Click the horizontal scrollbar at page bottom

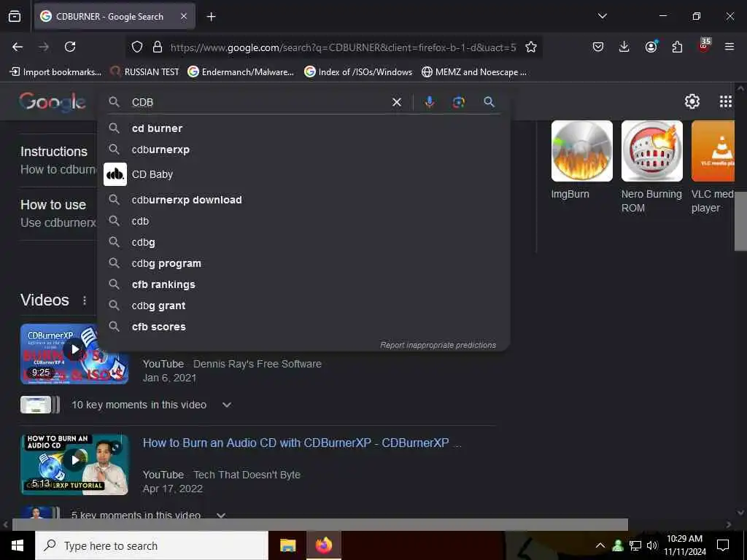320,524
